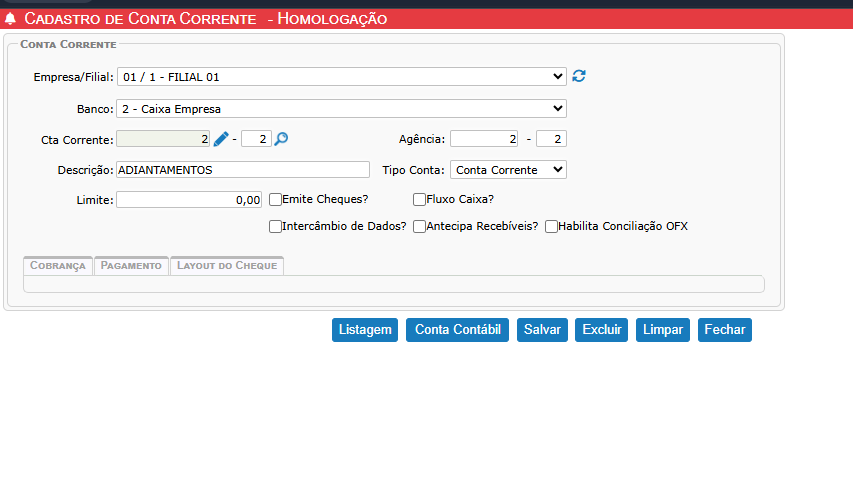This screenshot has width=853, height=504.
Task: Open the Pagamento tab
Action: point(131,266)
